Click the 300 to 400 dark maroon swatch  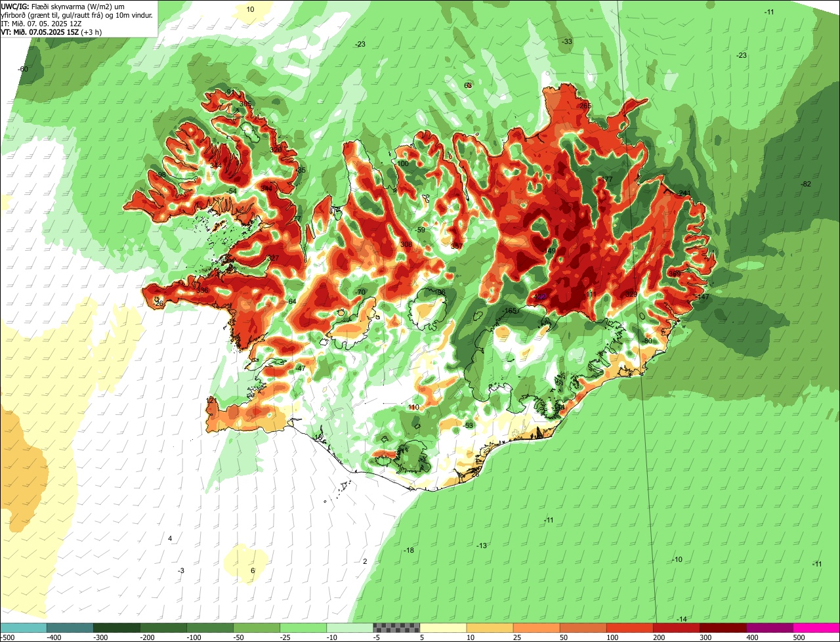(723, 627)
